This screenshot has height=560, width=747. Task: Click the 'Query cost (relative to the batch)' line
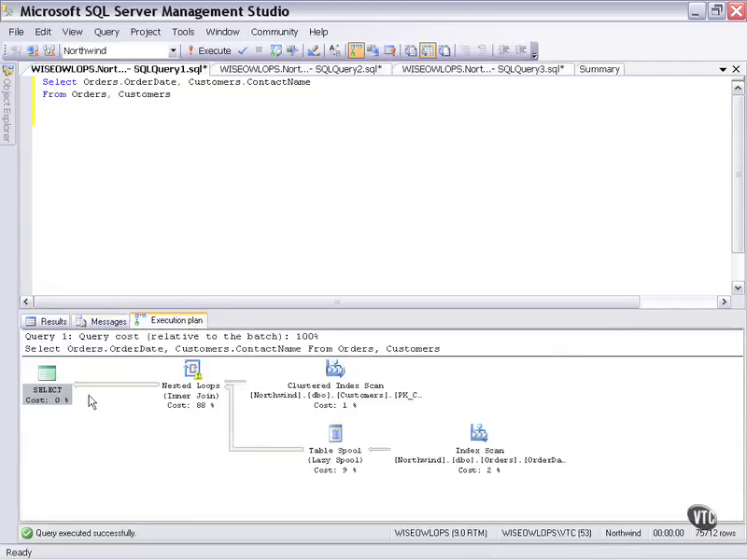172,337
